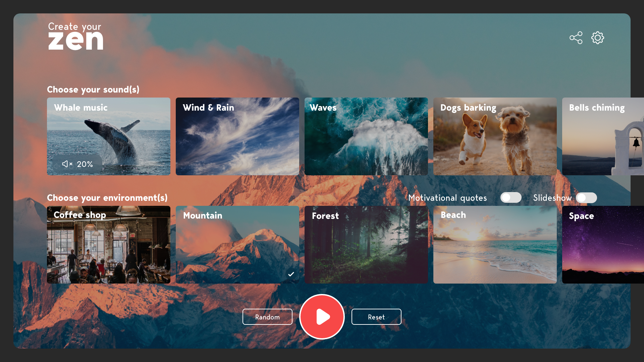Viewport: 644px width, 362px height.
Task: Open the settings gear icon
Action: tap(598, 38)
